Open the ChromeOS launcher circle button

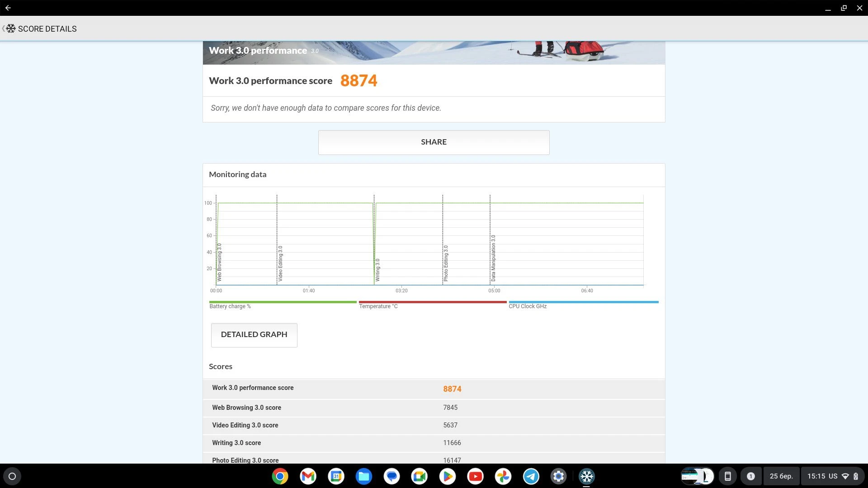12,476
